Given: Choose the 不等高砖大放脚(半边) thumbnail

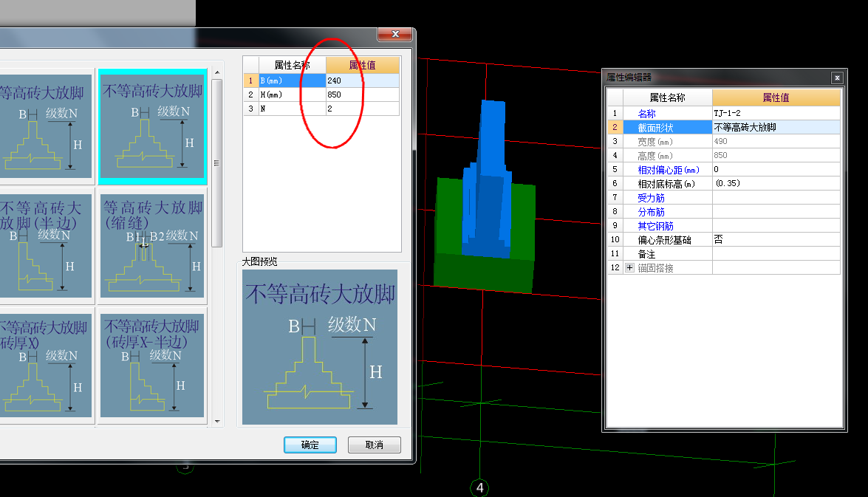Looking at the screenshot, I should tap(45, 245).
